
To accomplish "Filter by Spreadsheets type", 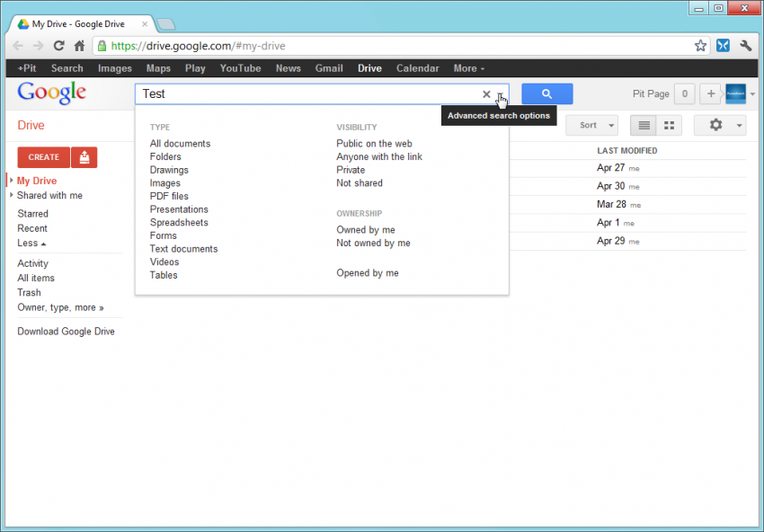I will (179, 223).
